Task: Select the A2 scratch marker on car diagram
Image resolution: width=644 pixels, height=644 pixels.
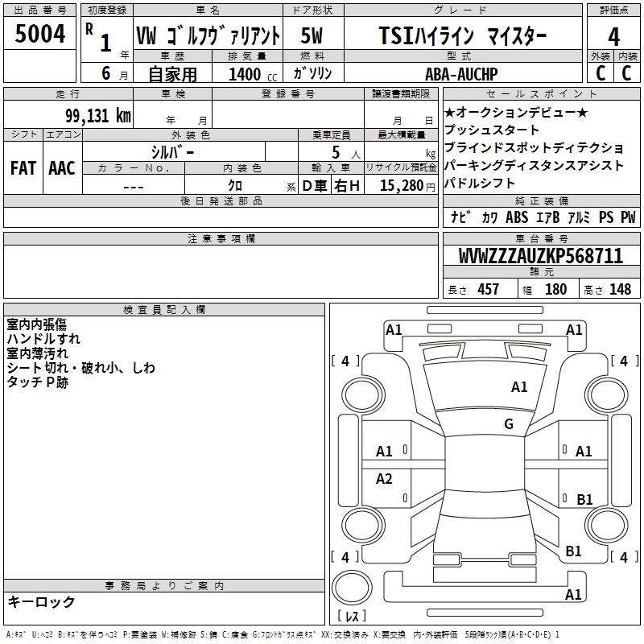Action: tap(385, 479)
